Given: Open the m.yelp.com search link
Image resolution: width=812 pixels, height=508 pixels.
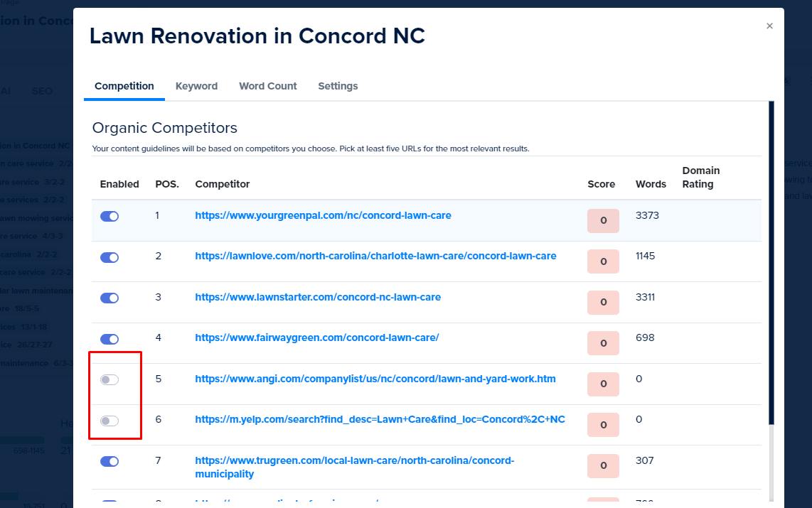Looking at the screenshot, I should coord(380,419).
